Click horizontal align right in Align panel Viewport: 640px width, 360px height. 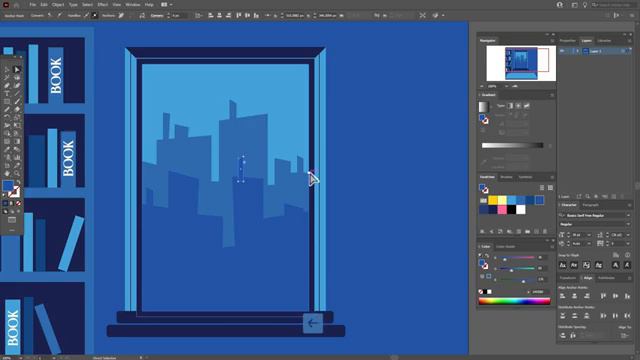coord(587,296)
